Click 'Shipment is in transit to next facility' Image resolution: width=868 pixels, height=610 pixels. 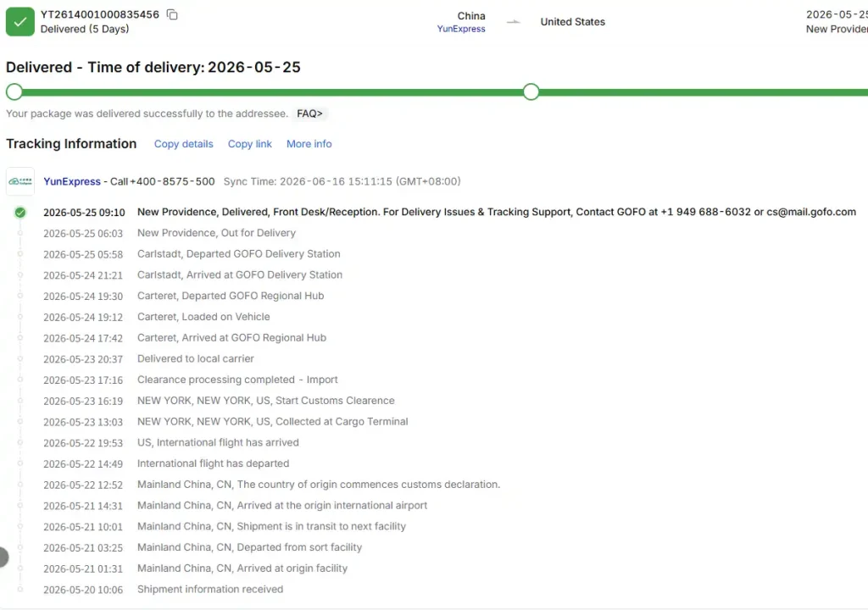[x=271, y=526]
